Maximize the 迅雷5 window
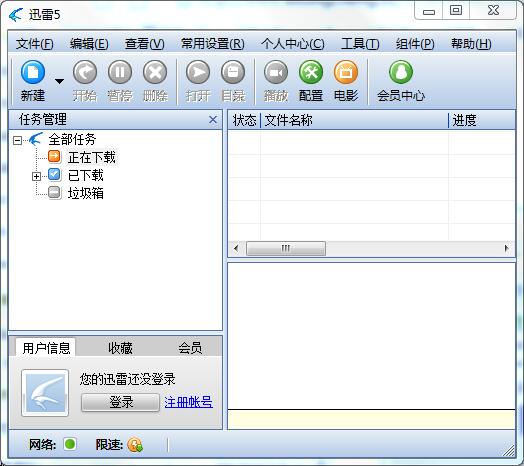Viewport: 524px width, 466px height. tap(456, 11)
